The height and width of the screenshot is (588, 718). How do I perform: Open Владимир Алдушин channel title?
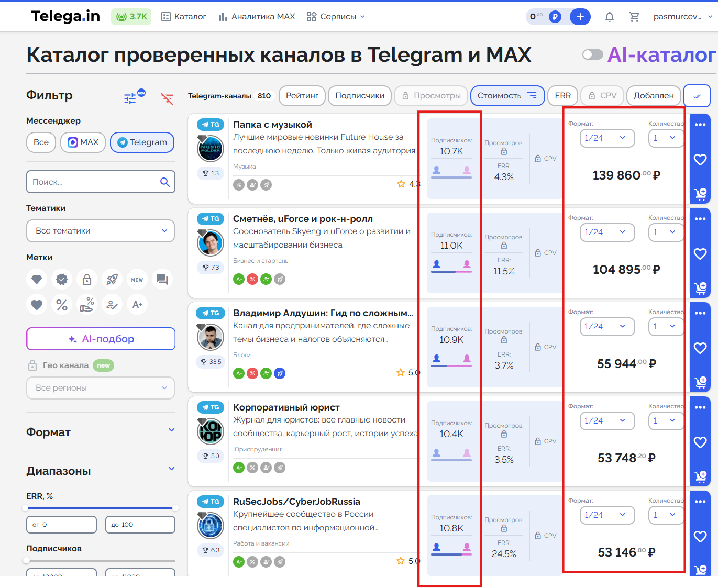coord(323,313)
